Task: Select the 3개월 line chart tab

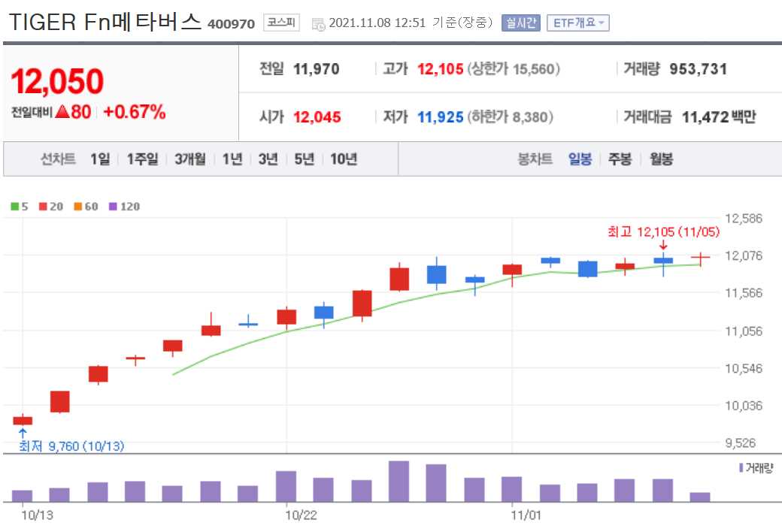Action: point(190,159)
